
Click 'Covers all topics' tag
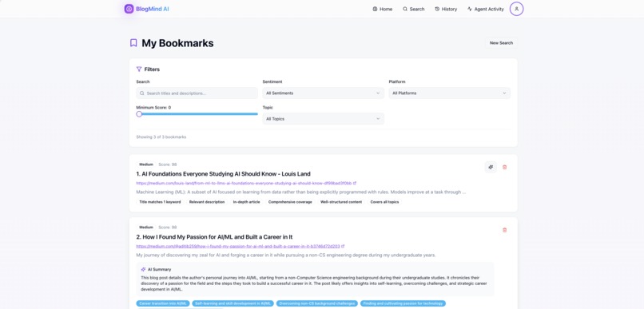(384, 202)
